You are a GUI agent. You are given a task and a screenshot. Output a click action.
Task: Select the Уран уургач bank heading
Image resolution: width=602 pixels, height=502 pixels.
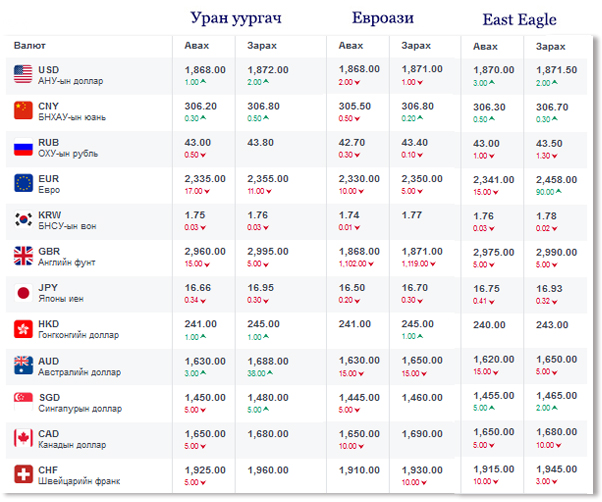tap(237, 18)
